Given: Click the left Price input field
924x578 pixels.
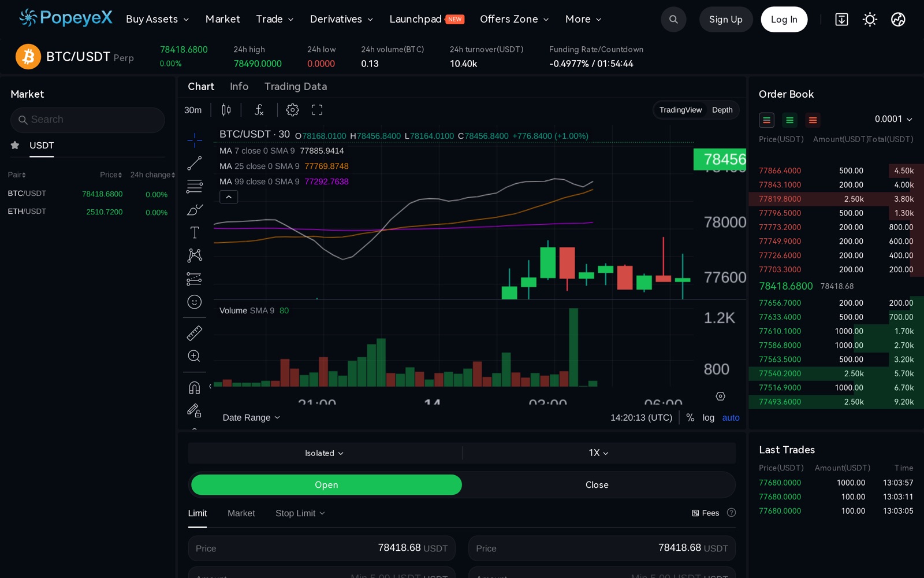Looking at the screenshot, I should pos(322,548).
